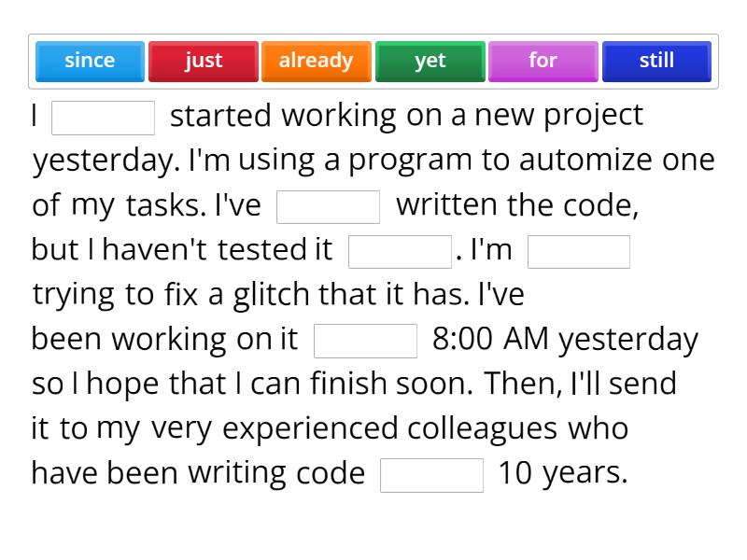Click the first blank after "I"
The height and width of the screenshot is (560, 747).
103,117
